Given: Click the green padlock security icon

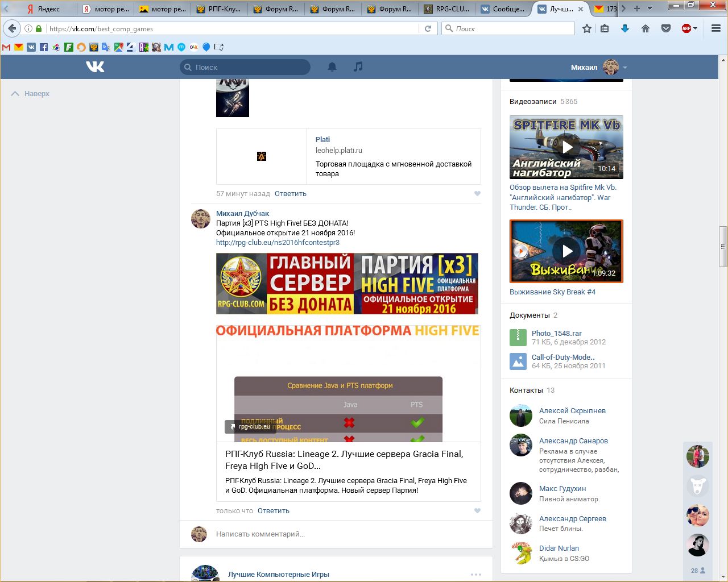Looking at the screenshot, I should tap(39, 28).
